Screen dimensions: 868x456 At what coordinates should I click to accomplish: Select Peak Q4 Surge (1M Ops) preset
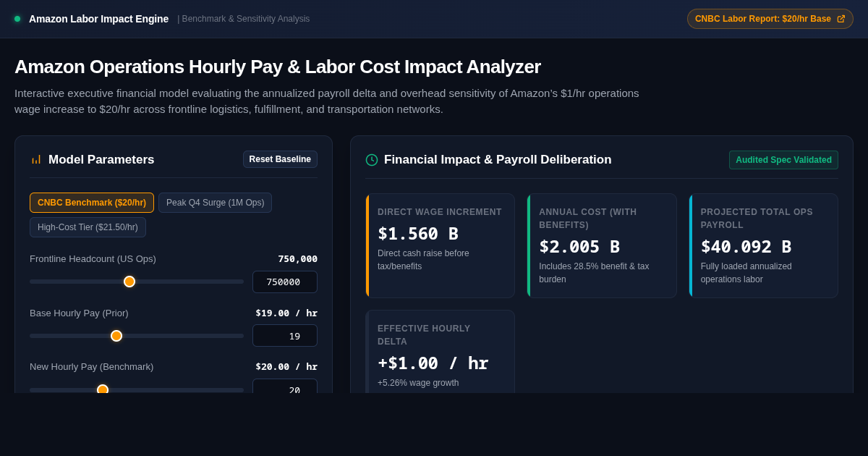point(216,203)
